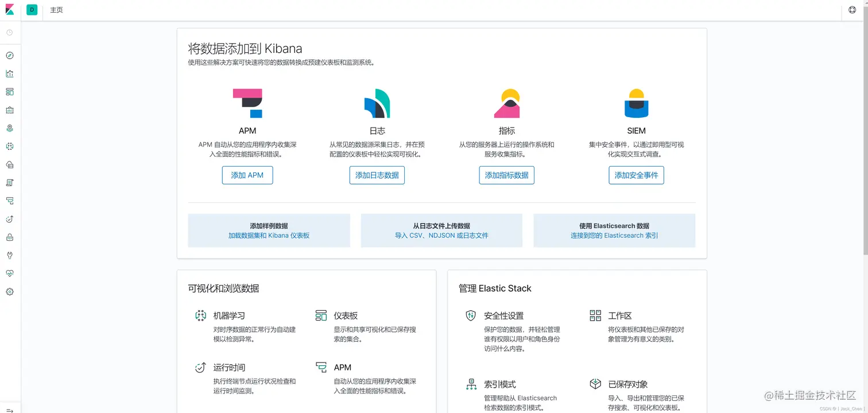Open SIEM lock icon in sidebar

point(10,237)
